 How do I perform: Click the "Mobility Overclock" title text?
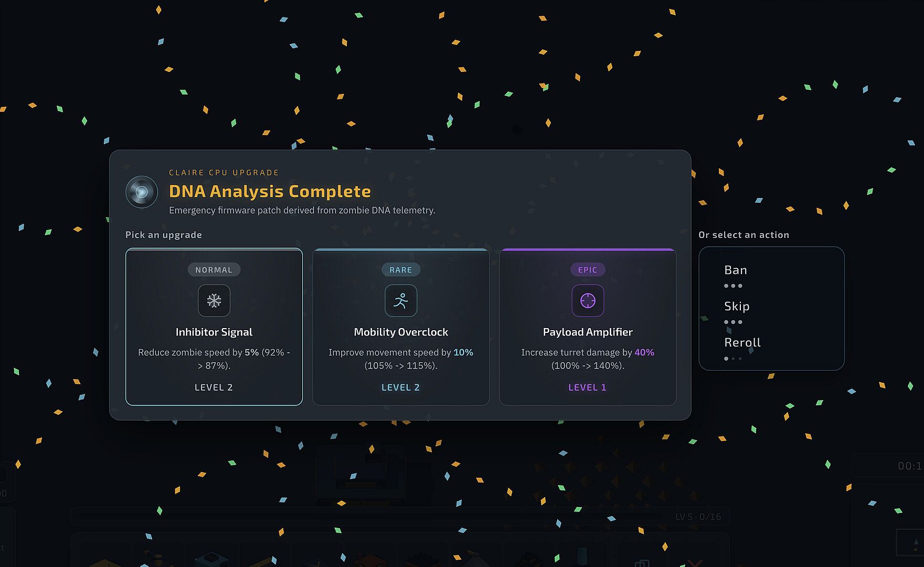(401, 332)
